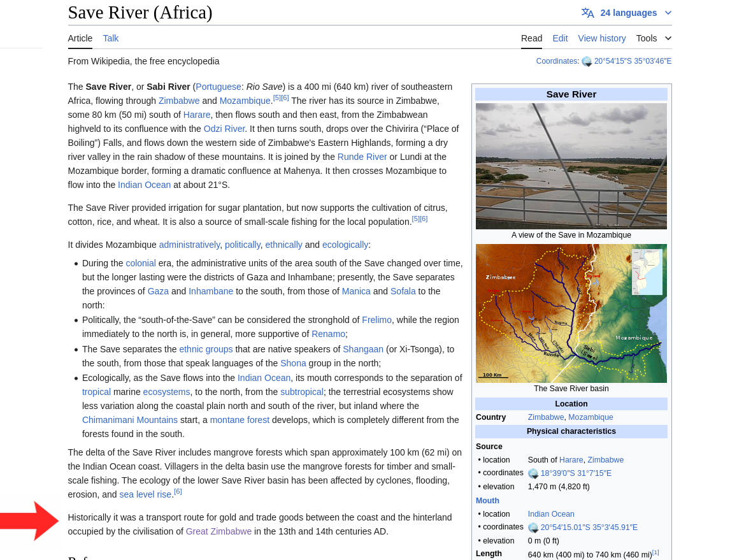The width and height of the screenshot is (730, 560).
Task: Open the Tools dropdown menu
Action: coord(654,38)
